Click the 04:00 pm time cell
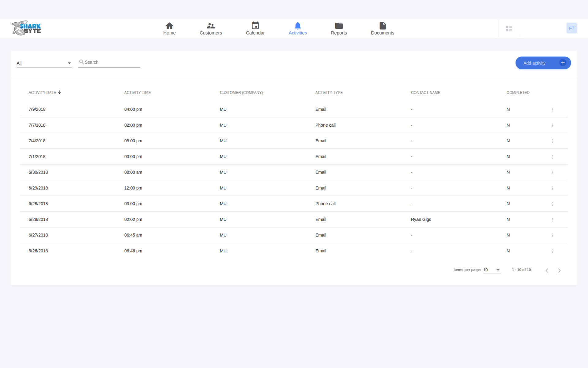Viewport: 588px width, 368px height. click(x=133, y=109)
